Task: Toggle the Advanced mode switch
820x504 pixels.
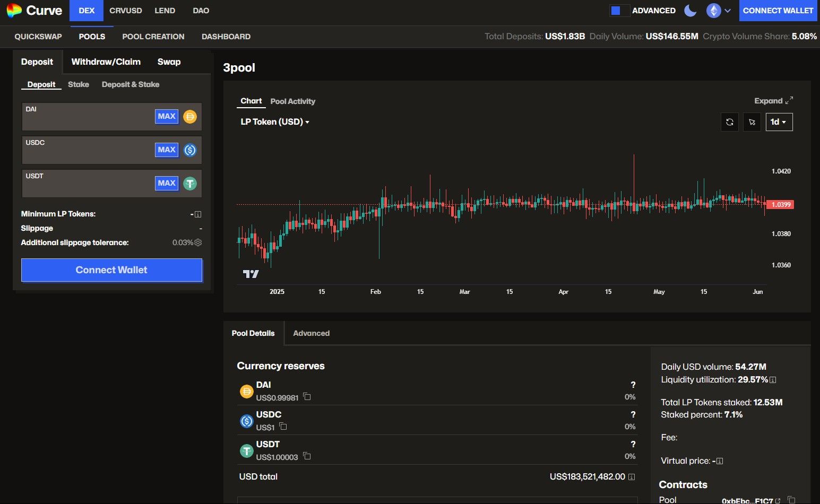Action: pos(619,11)
